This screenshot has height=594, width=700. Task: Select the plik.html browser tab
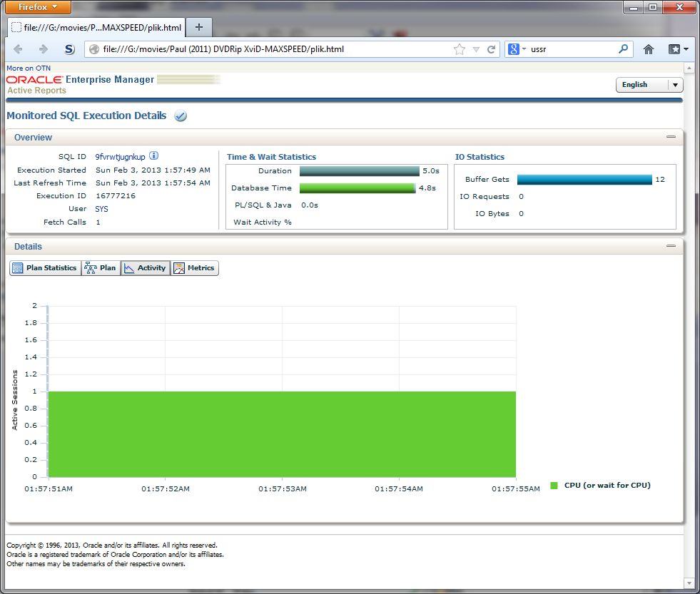96,27
